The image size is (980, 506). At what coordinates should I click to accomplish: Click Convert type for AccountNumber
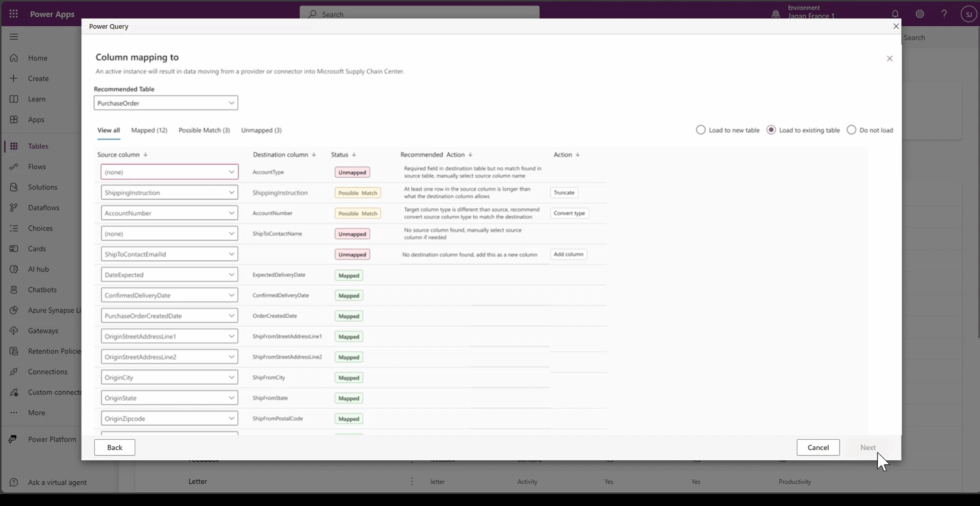click(569, 213)
